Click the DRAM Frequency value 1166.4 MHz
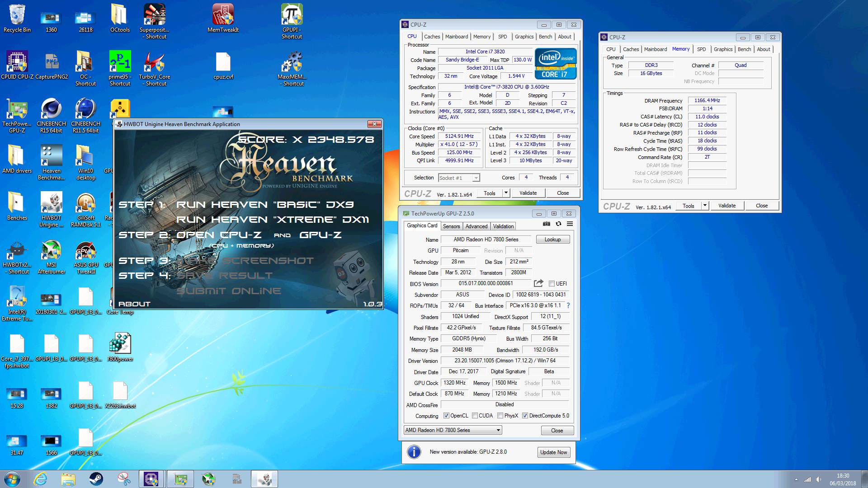Viewport: 868px width, 488px height. coord(707,101)
